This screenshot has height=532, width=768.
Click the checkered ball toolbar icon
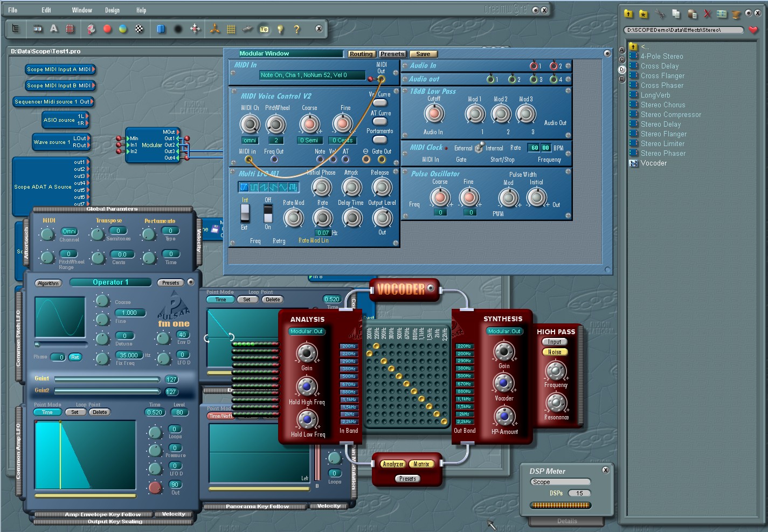pos(139,29)
